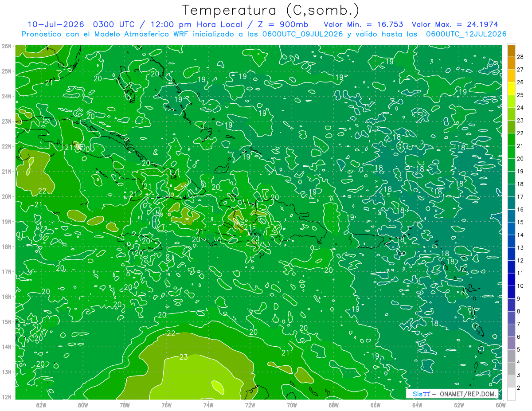This screenshot has height=411, width=532.
Task: Click the 25N latitude axis label
Action: point(7,71)
